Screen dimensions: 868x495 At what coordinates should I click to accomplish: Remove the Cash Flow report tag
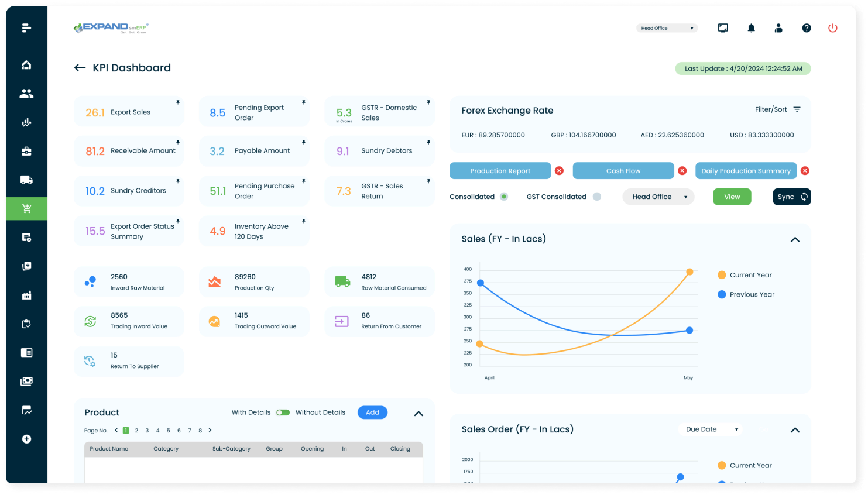tap(682, 171)
